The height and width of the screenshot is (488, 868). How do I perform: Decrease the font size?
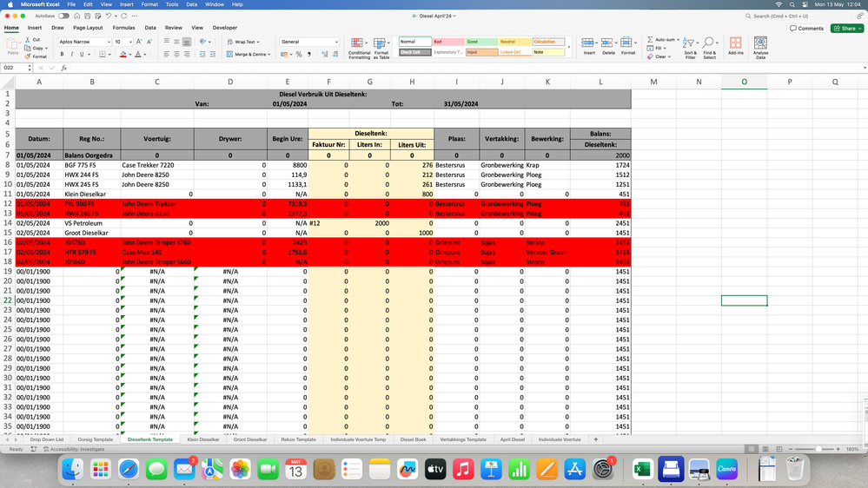[149, 42]
